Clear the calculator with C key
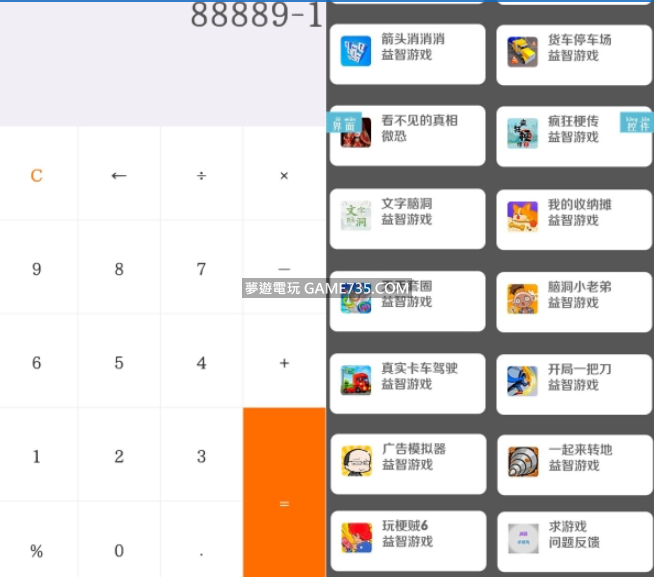 pos(37,176)
